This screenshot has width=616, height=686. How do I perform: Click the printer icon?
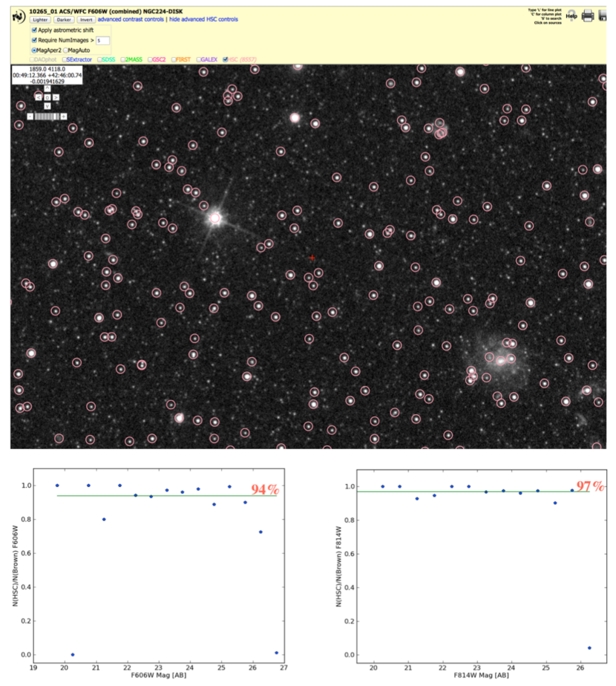(588, 15)
